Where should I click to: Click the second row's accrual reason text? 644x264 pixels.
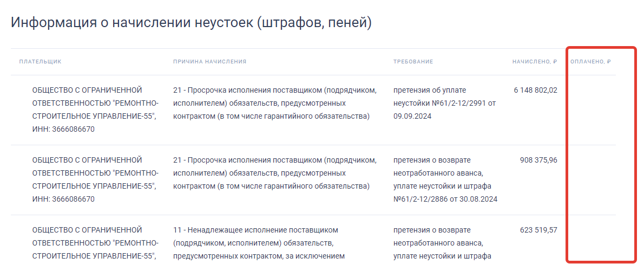(x=274, y=173)
